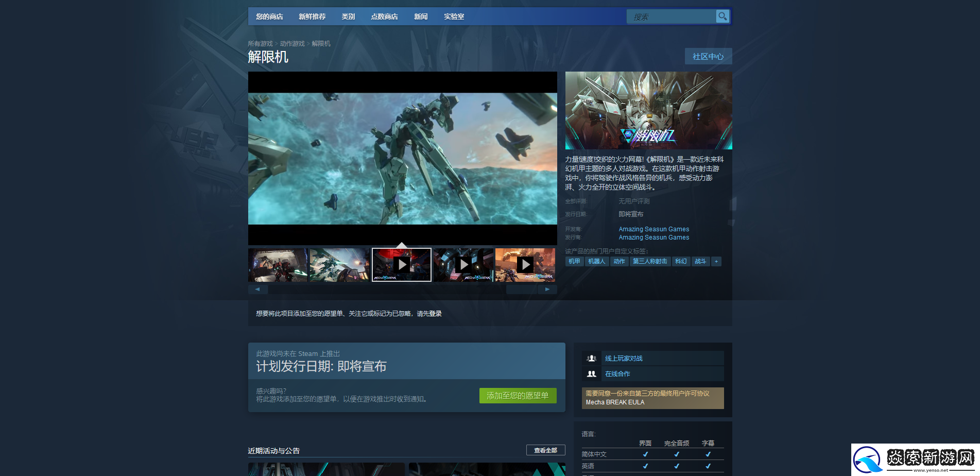Click the 在线合作 co-op icon
The image size is (980, 476).
592,374
